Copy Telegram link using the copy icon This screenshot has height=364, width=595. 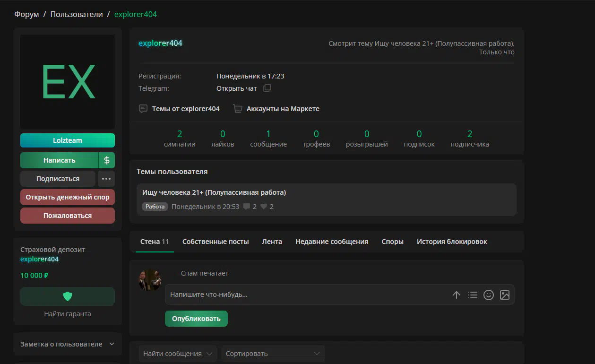click(267, 88)
